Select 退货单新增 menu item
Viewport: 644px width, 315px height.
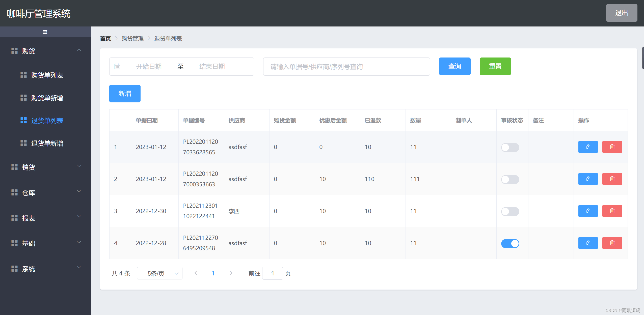[47, 143]
